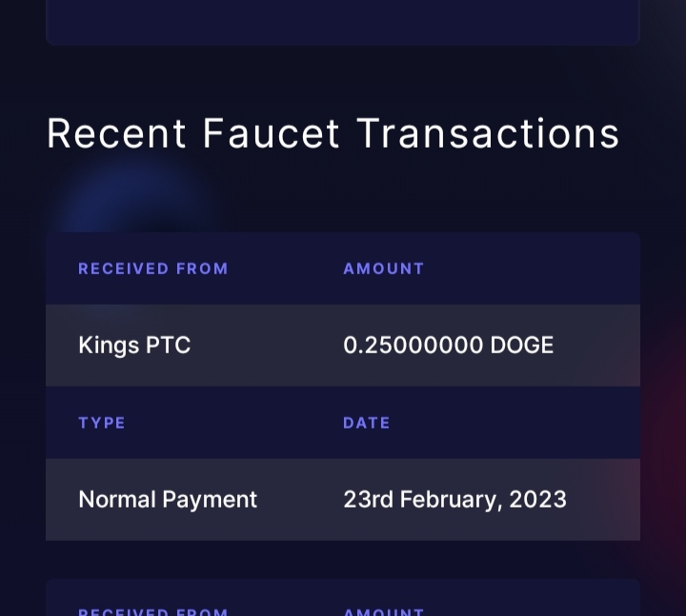Click the word Faucet in the heading
This screenshot has width=686, height=616.
pos(271,134)
